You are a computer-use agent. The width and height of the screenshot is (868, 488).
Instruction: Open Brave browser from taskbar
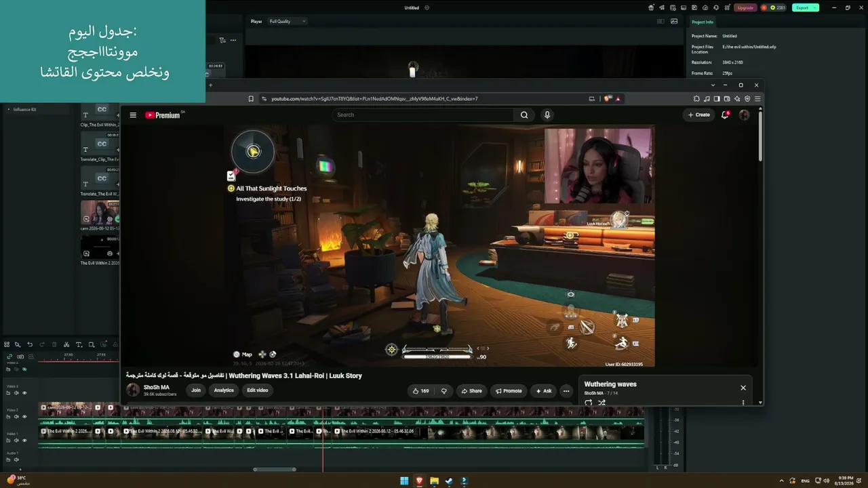[x=419, y=481]
